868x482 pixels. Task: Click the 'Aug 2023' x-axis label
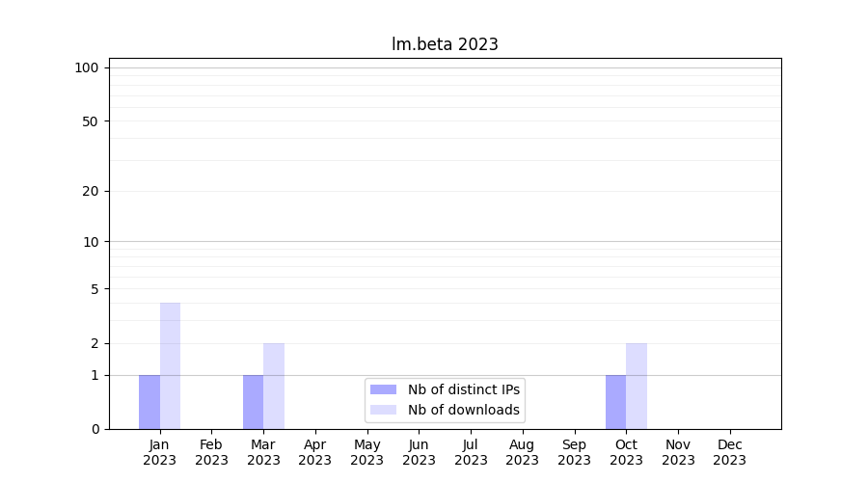tap(522, 452)
